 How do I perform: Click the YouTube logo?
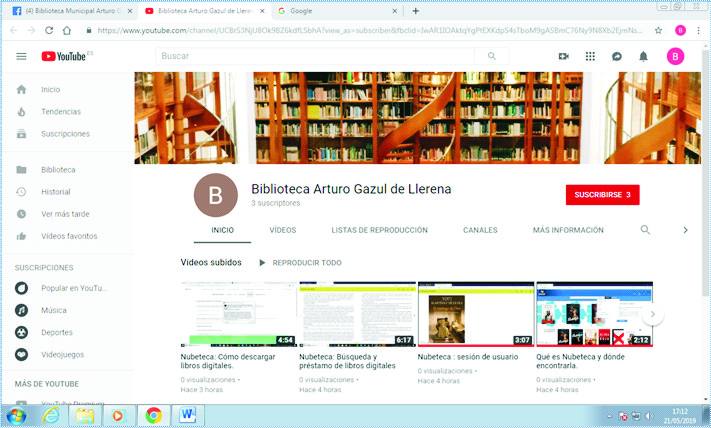[65, 57]
